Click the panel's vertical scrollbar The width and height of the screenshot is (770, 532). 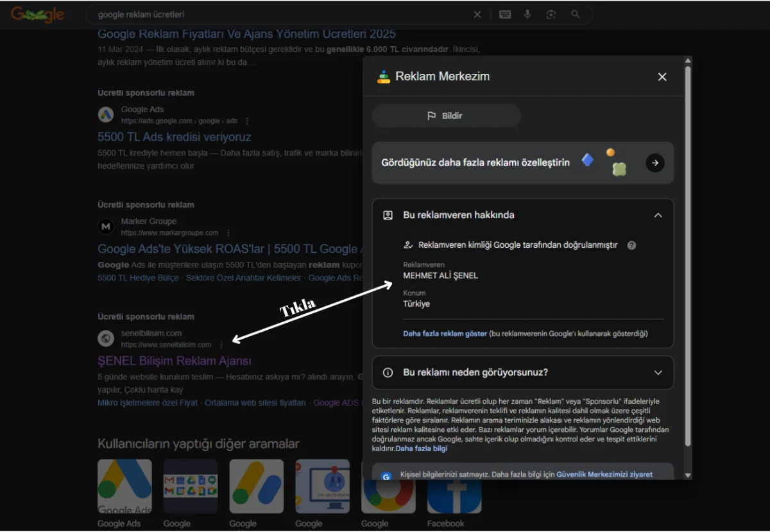pos(688,257)
